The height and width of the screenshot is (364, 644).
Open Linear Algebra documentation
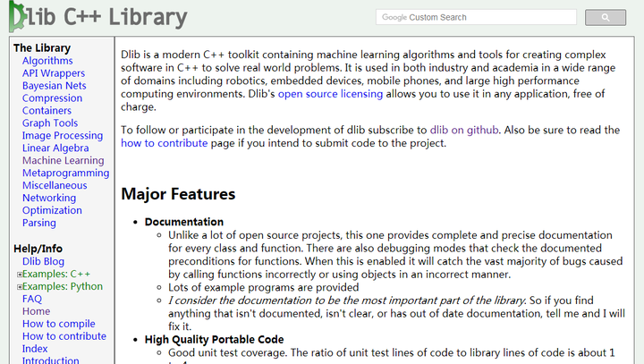(55, 148)
